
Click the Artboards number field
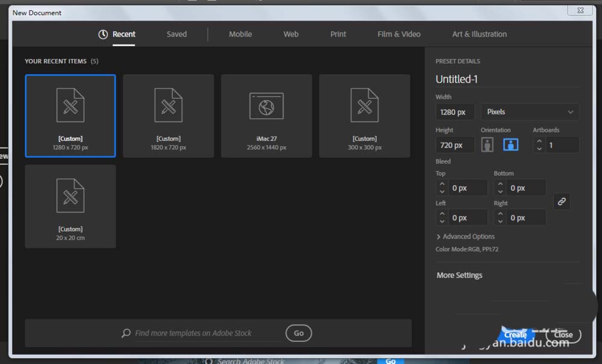pos(562,145)
